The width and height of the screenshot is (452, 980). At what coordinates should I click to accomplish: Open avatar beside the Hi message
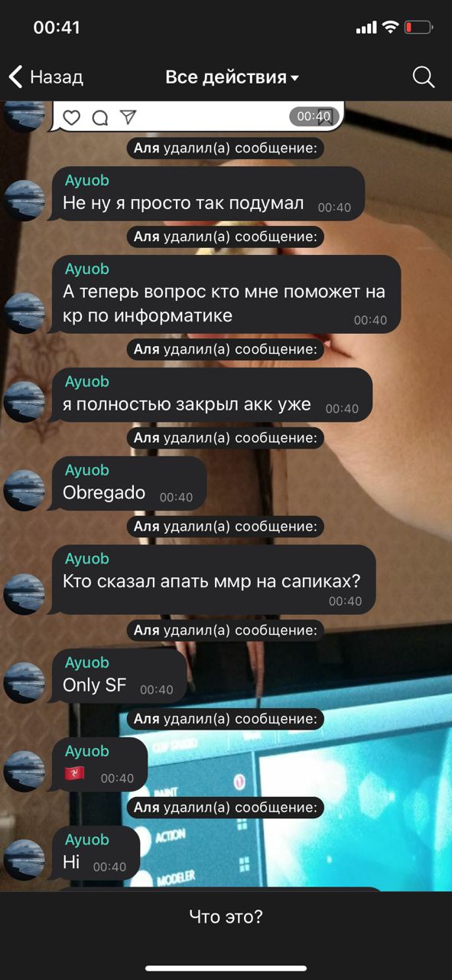(24, 860)
